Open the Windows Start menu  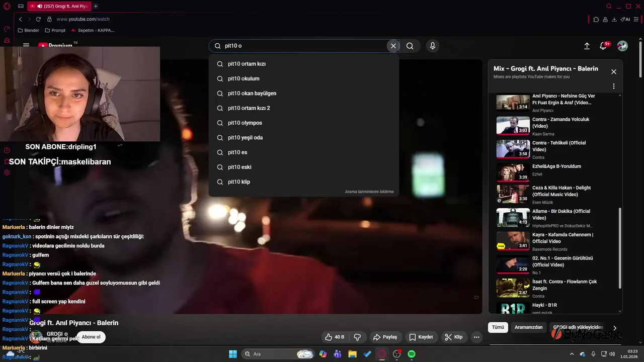click(x=232, y=354)
